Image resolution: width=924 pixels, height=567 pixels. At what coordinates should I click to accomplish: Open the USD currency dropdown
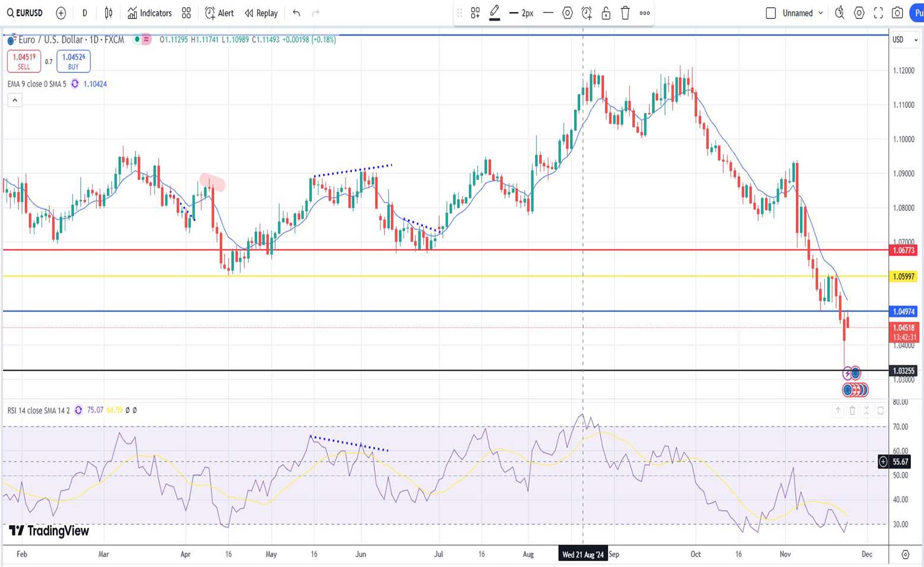click(x=904, y=40)
